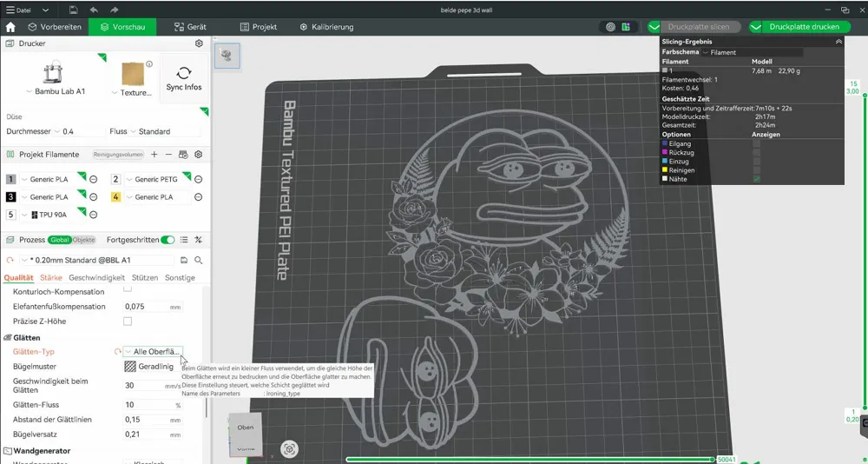Switch process scope to Global
The height and width of the screenshot is (464, 868).
click(x=59, y=240)
